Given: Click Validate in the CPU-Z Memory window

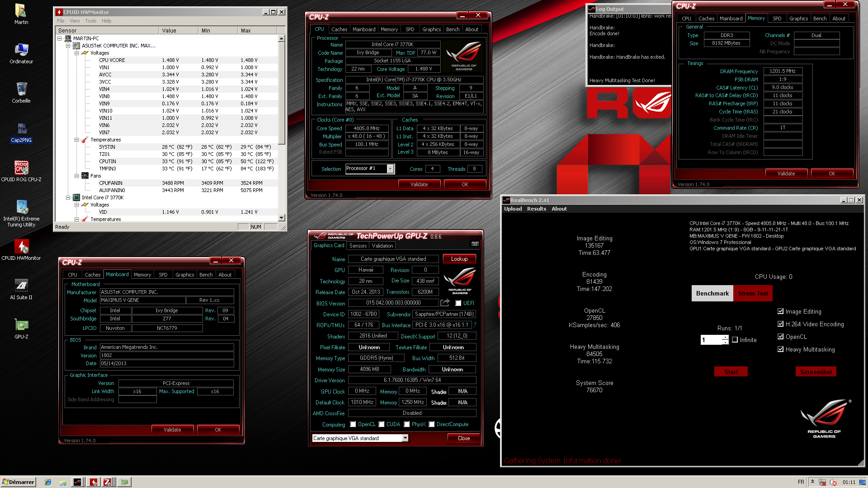Looking at the screenshot, I should tap(786, 174).
